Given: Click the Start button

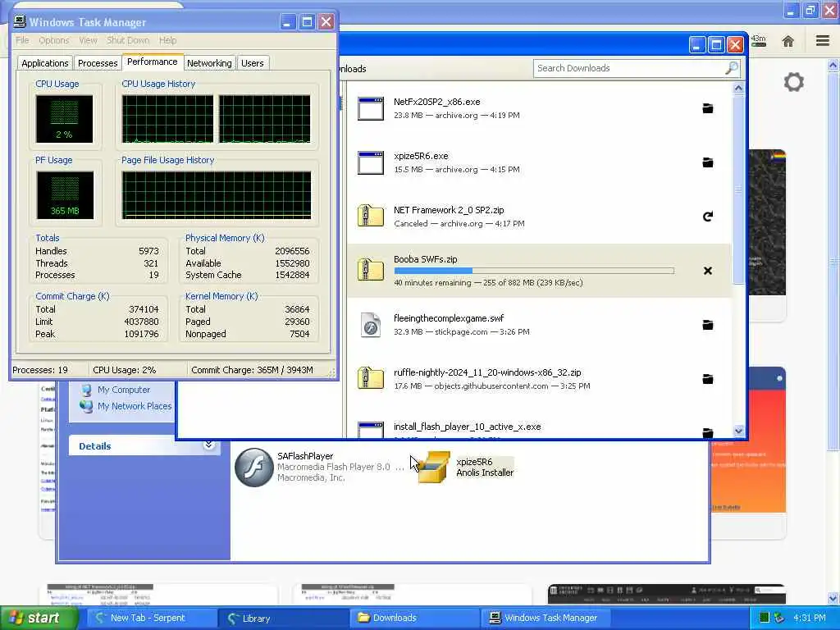Looking at the screenshot, I should [38, 618].
